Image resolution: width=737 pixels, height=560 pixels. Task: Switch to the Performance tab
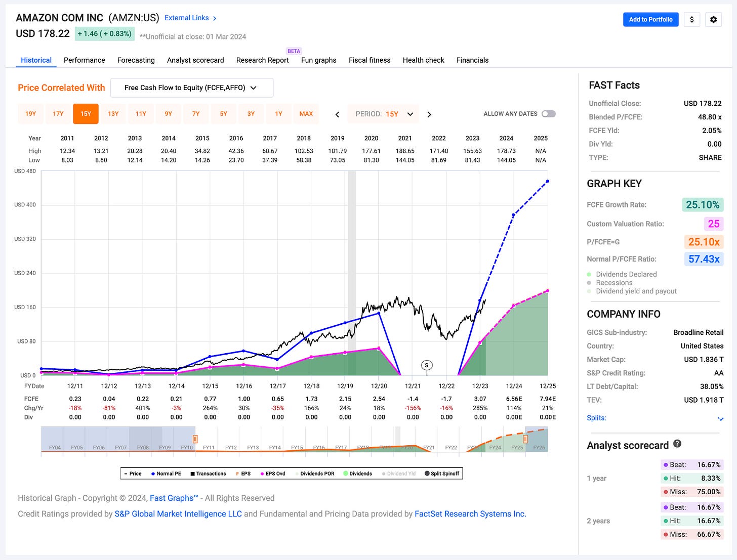click(x=85, y=60)
